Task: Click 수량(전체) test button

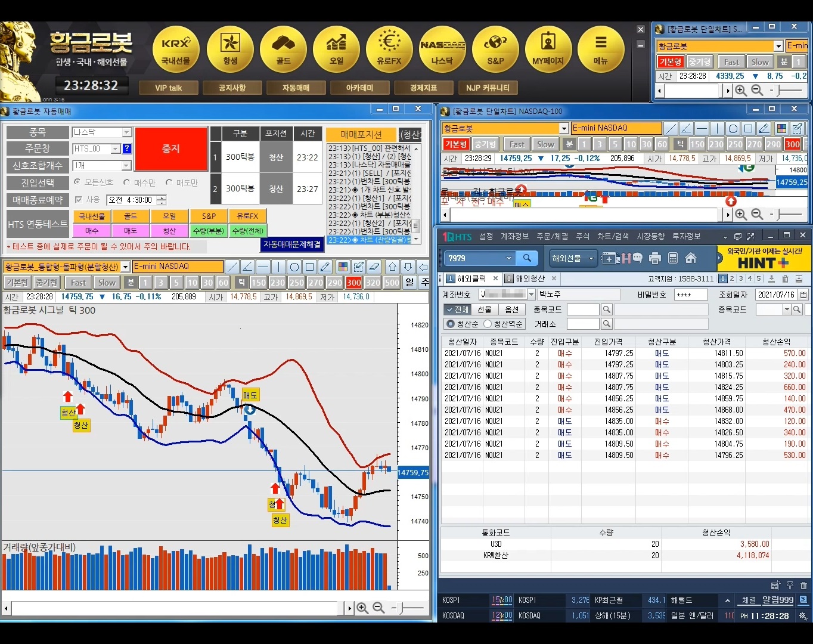Action: [x=248, y=231]
